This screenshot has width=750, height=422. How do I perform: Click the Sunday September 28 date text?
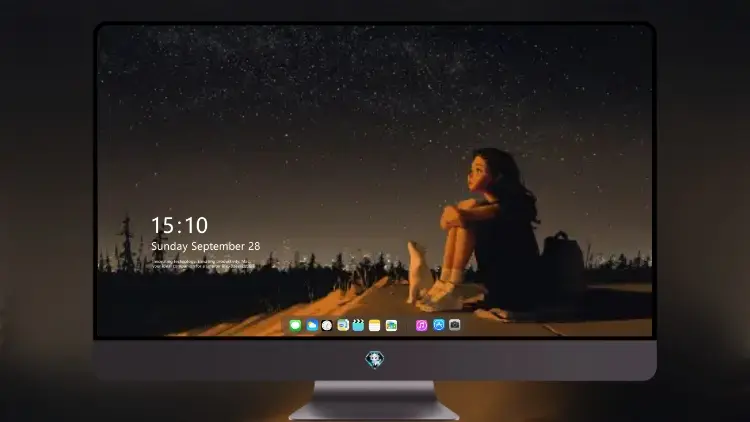click(x=206, y=246)
